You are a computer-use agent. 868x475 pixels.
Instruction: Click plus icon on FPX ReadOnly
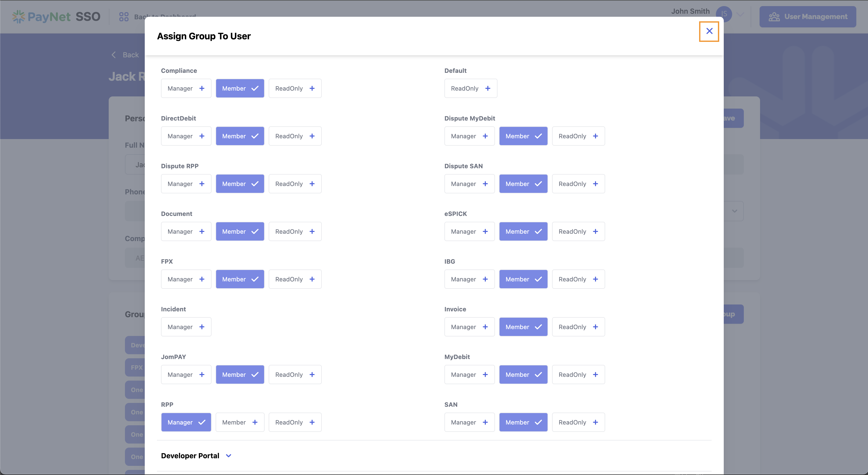(312, 279)
